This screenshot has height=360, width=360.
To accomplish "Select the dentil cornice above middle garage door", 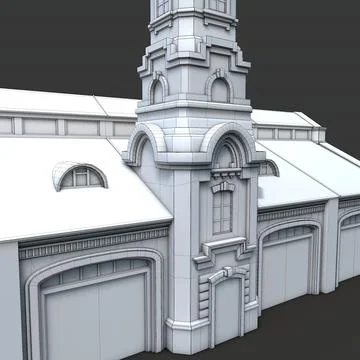I will (x=291, y=212).
